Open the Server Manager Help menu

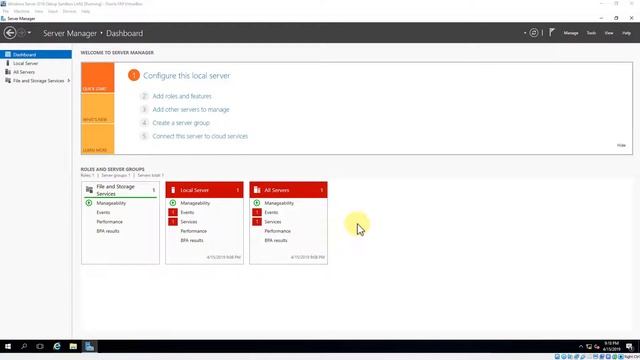tap(626, 33)
